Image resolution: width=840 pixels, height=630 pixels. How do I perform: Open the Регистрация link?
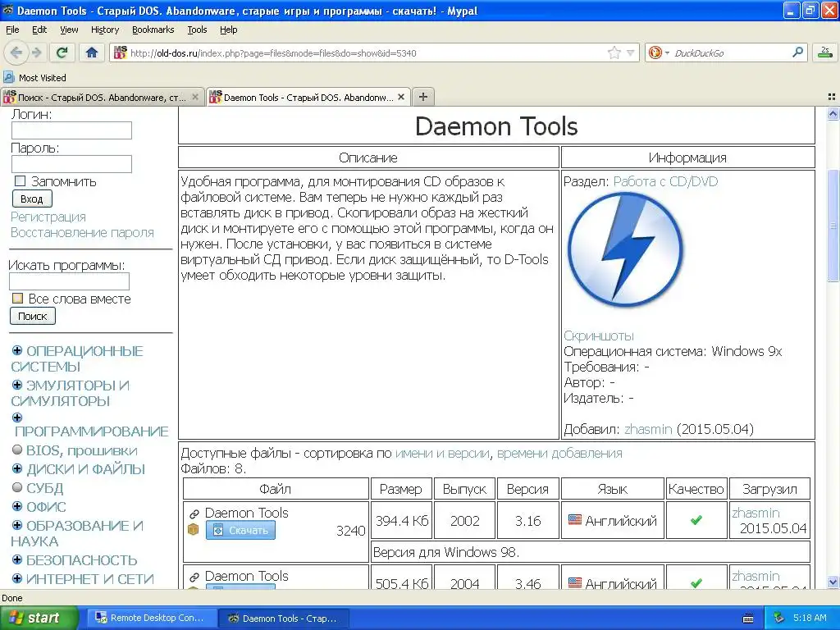tap(48, 217)
